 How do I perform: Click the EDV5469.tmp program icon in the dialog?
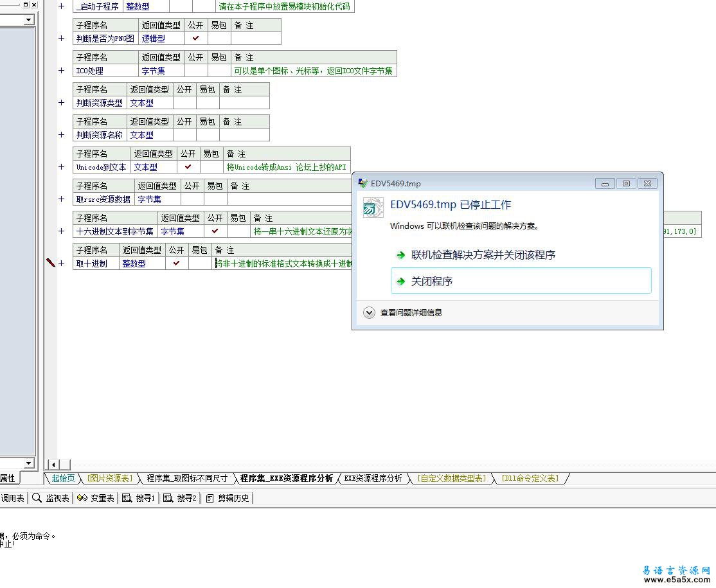pos(373,208)
